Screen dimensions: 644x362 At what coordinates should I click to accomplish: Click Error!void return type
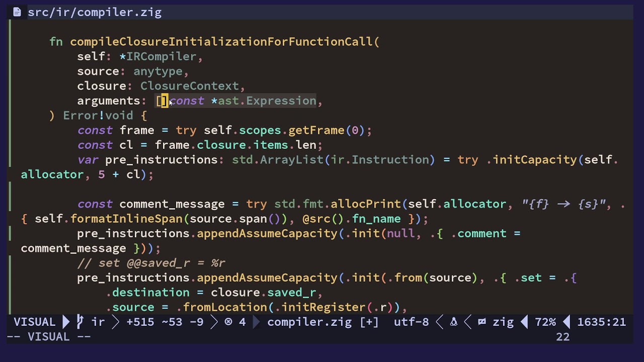(98, 116)
